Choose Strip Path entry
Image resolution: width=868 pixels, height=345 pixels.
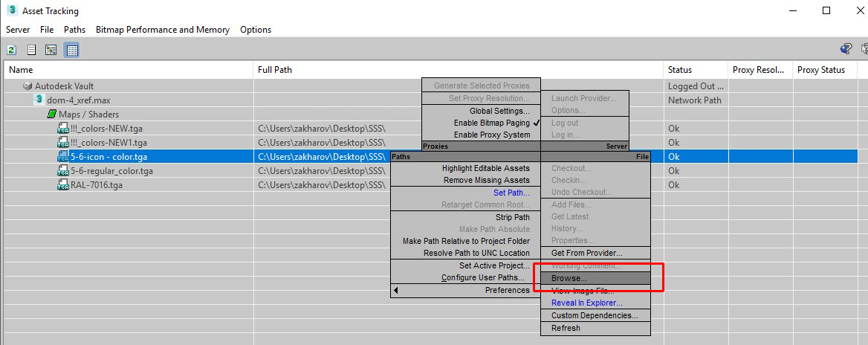click(x=513, y=217)
